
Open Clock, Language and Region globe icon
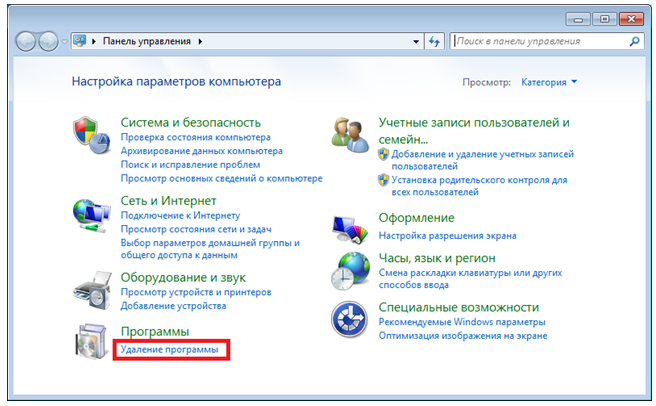(x=350, y=271)
